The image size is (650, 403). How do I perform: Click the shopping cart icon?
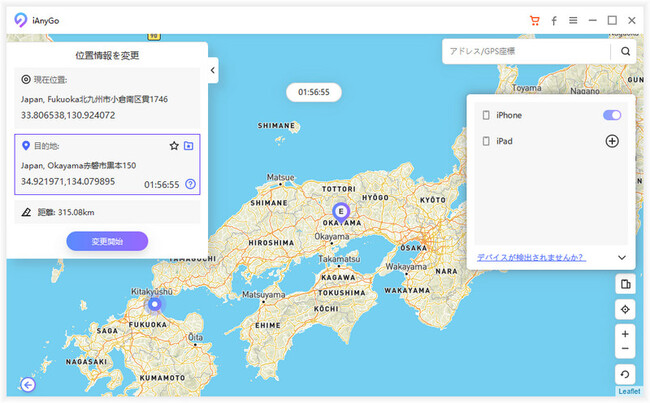pyautogui.click(x=535, y=20)
